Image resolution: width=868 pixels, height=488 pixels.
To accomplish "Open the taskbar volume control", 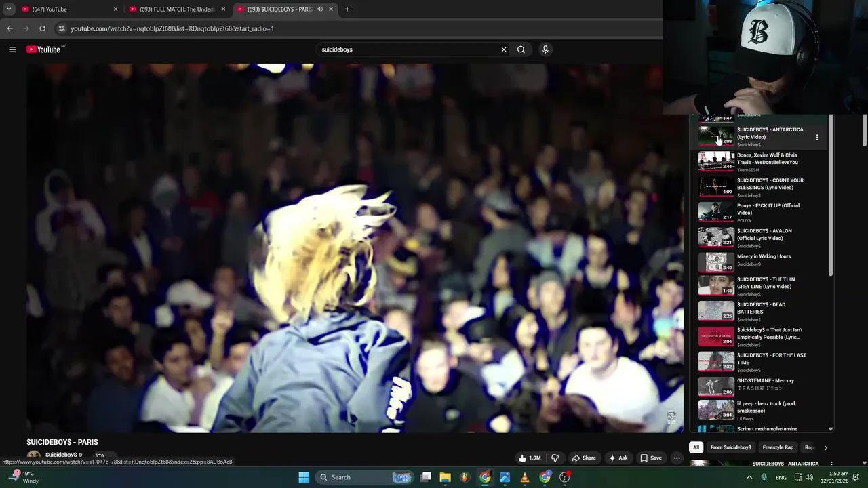I will tap(809, 477).
